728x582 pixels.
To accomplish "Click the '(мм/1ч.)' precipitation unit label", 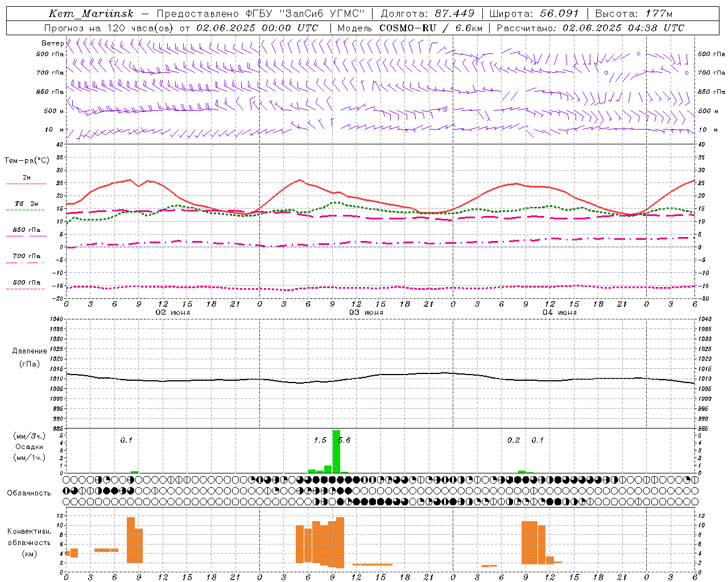I will point(29,458).
